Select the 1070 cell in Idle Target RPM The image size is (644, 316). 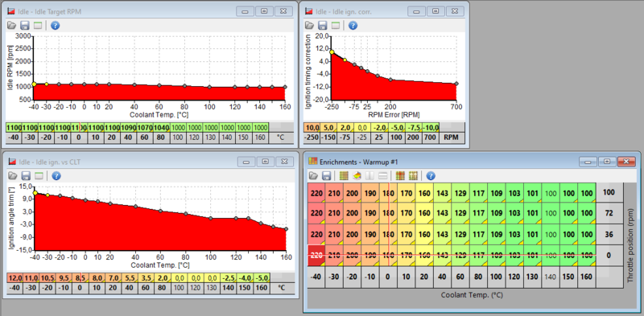click(145, 127)
